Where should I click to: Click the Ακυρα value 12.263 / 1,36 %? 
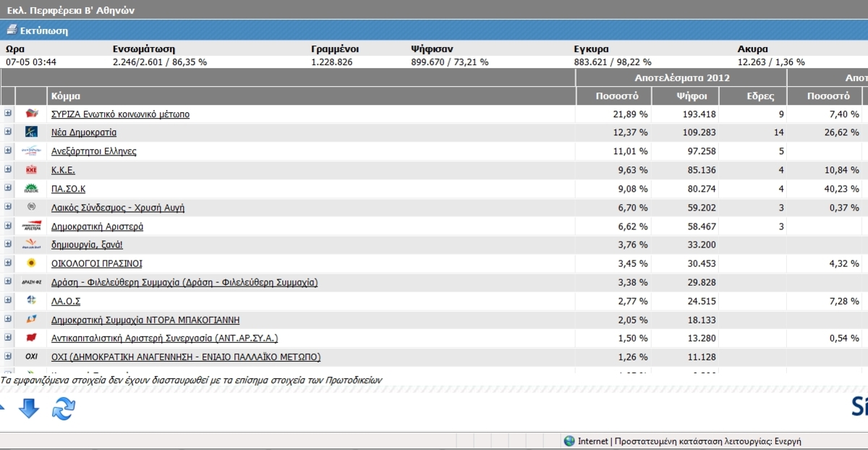click(773, 62)
